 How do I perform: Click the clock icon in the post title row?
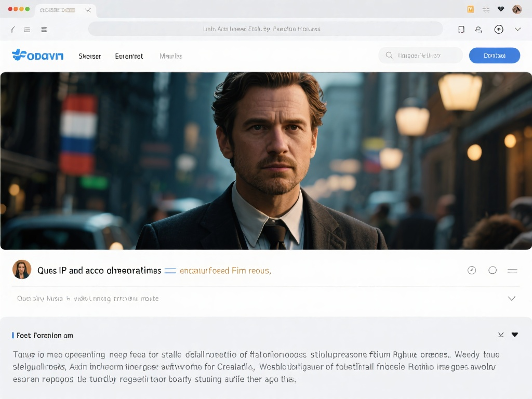[x=472, y=270]
